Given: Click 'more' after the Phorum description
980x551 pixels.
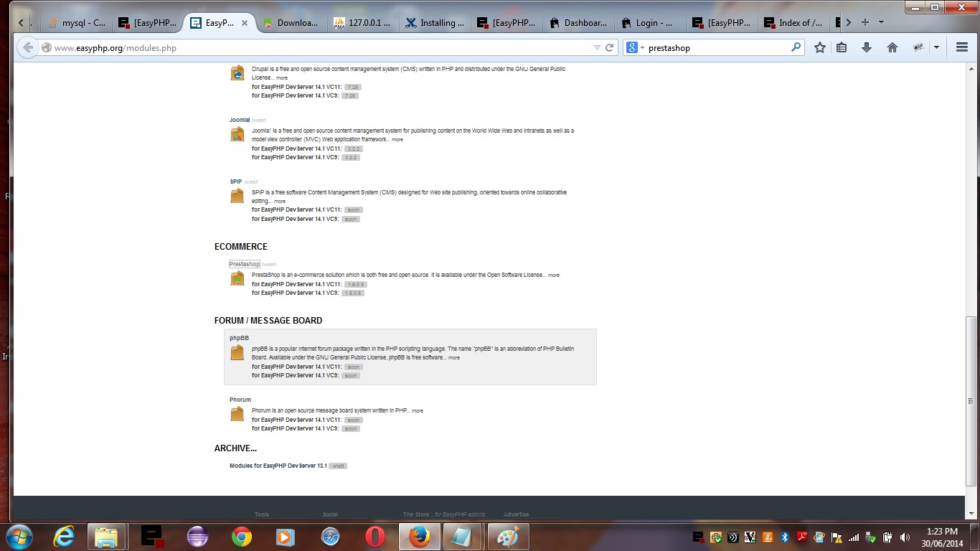Looking at the screenshot, I should click(418, 411).
